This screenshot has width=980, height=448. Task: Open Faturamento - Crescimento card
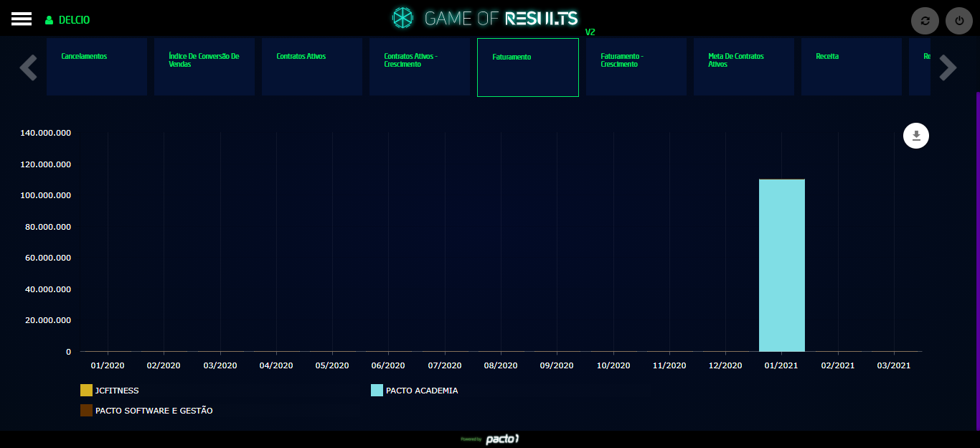(636, 67)
